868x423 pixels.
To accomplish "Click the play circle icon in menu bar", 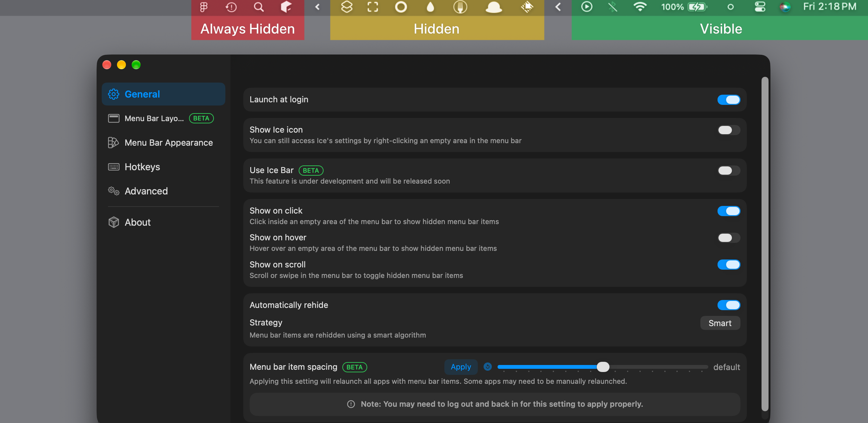I will [587, 7].
